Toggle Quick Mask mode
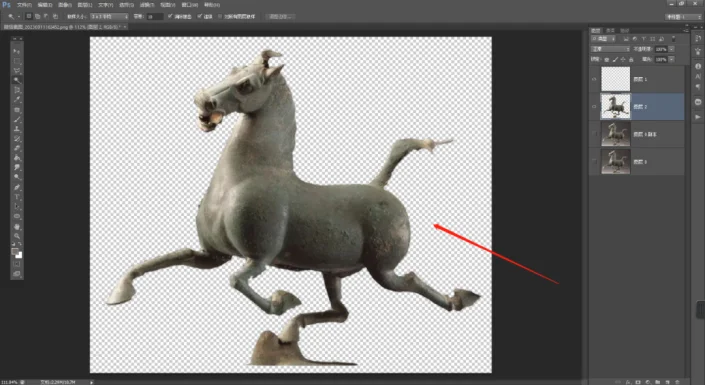Screen dimensions: 705x385 [x=17, y=264]
